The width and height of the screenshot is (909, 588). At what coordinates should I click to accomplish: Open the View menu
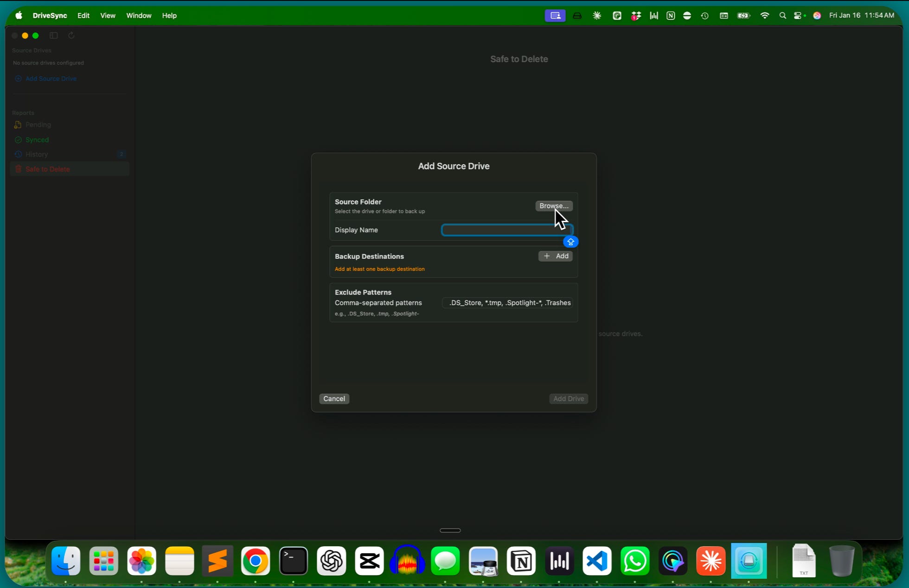[x=108, y=15]
